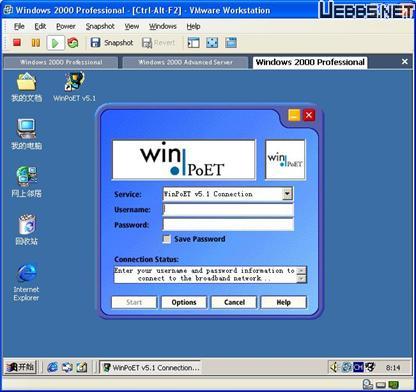The height and width of the screenshot is (392, 416).
Task: Open the Power menu
Action: click(x=66, y=26)
